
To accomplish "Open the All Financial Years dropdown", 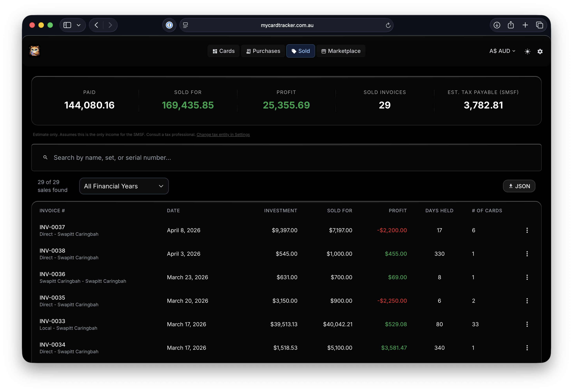I will [124, 186].
